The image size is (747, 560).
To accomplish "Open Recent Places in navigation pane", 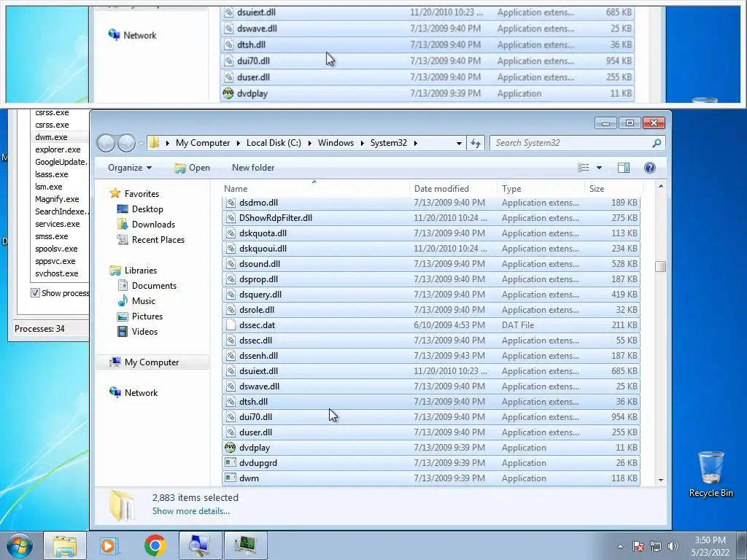I will 158,239.
